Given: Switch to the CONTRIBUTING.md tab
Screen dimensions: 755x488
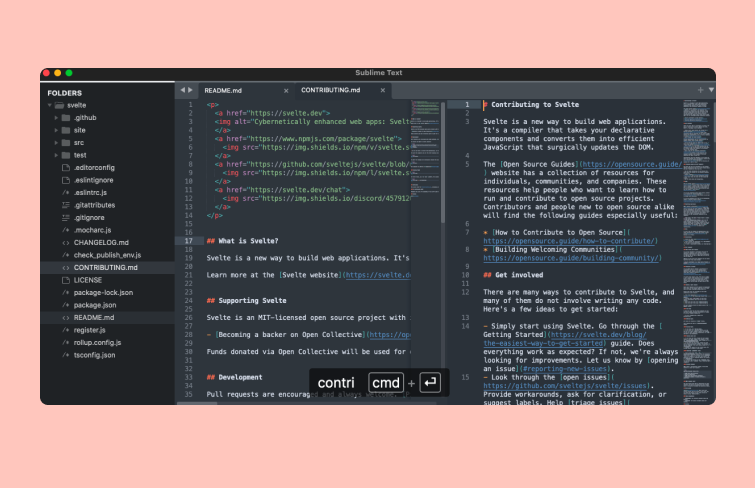Looking at the screenshot, I should pyautogui.click(x=331, y=90).
